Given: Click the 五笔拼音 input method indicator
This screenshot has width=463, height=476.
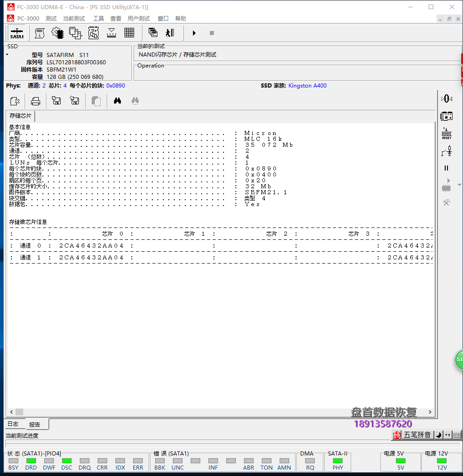Looking at the screenshot, I should (x=417, y=435).
